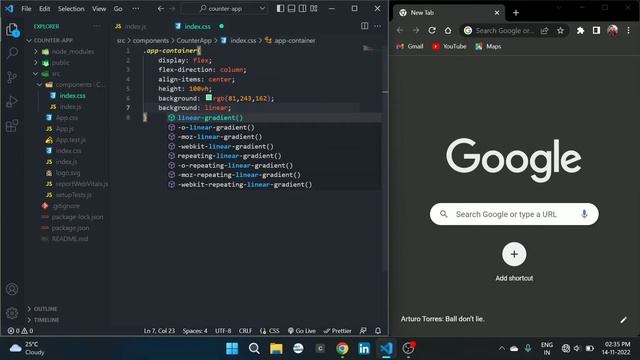Expand the TIMELINE section

pyautogui.click(x=29, y=320)
